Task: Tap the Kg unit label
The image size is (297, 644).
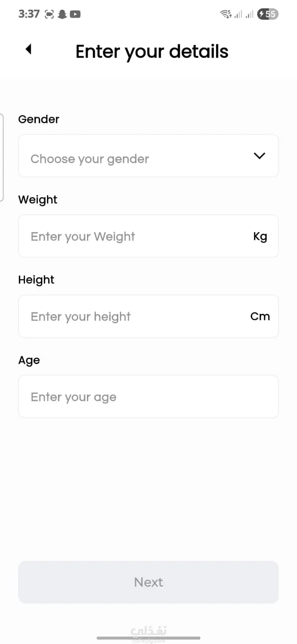Action: pyautogui.click(x=260, y=236)
